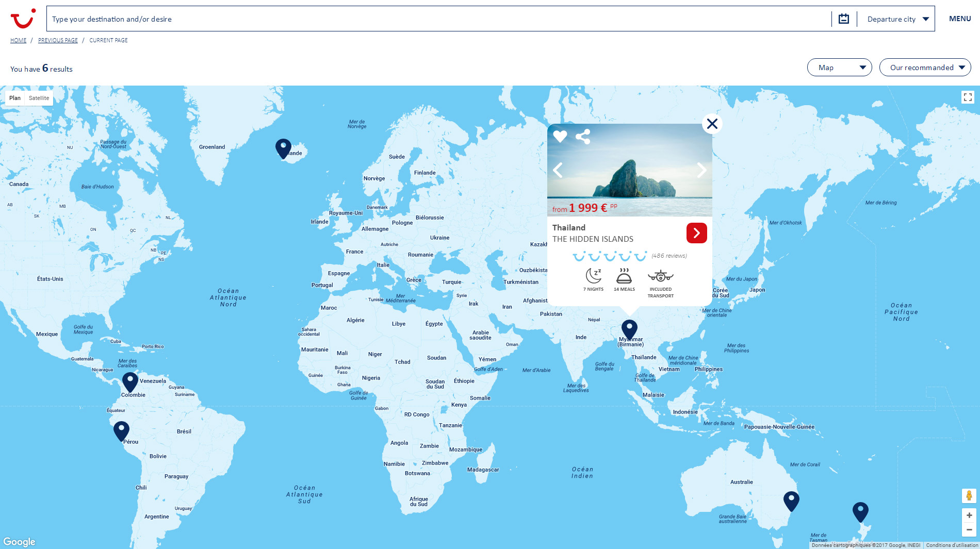The width and height of the screenshot is (980, 549).
Task: Close the Thailand info popup
Action: click(x=712, y=124)
